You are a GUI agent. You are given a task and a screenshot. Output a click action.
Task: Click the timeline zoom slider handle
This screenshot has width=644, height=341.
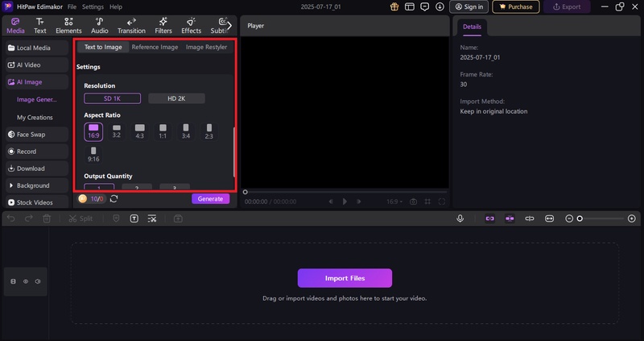(x=580, y=218)
